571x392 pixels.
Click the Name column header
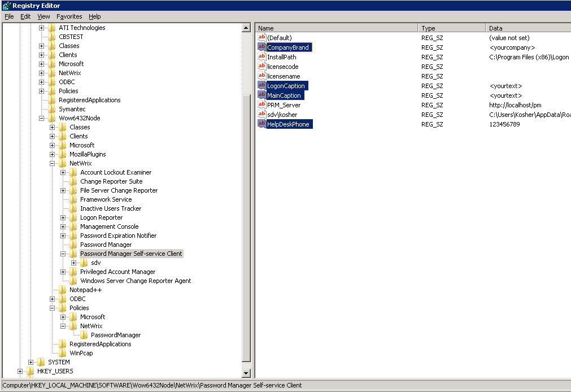[x=337, y=28]
